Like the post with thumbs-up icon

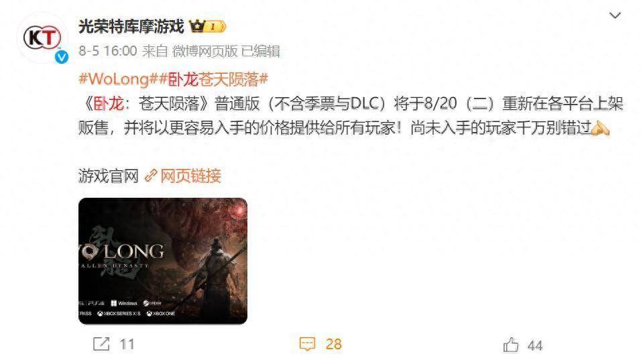pyautogui.click(x=511, y=345)
